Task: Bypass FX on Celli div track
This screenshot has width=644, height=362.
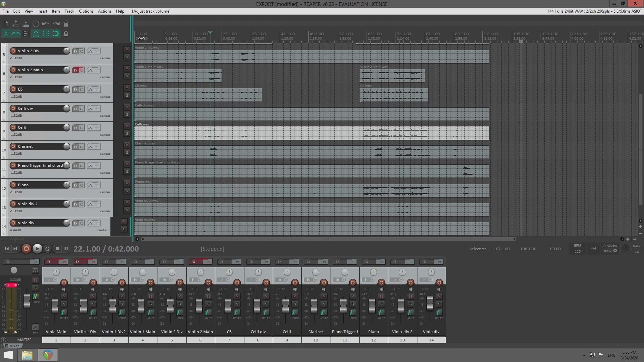Action: (x=82, y=108)
